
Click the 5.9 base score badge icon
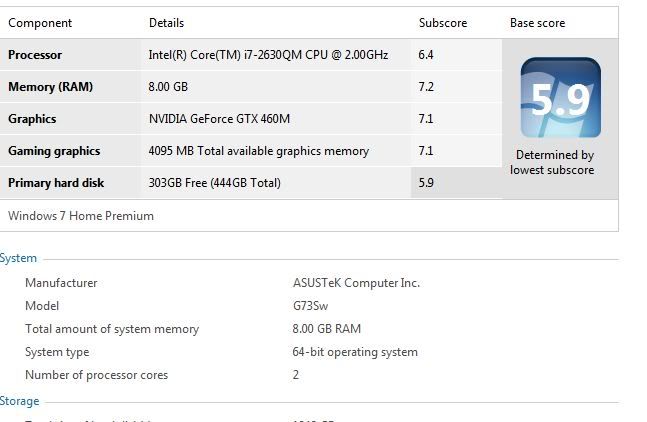click(560, 97)
